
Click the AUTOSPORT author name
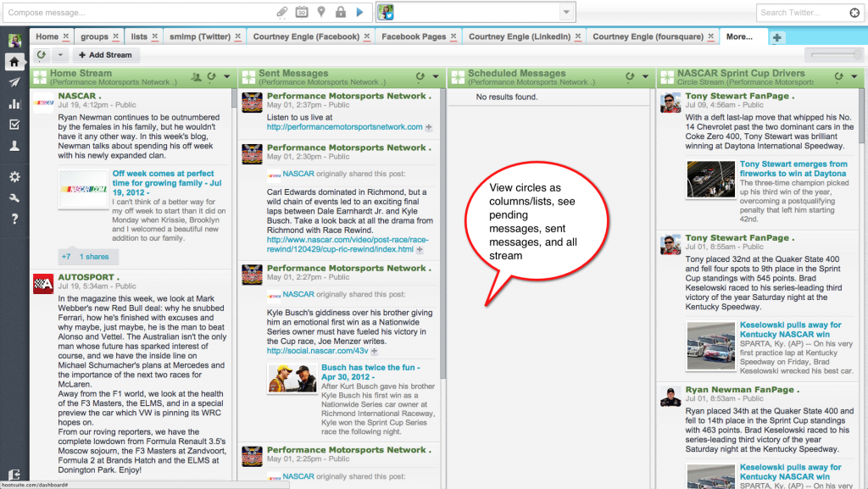[x=86, y=276]
